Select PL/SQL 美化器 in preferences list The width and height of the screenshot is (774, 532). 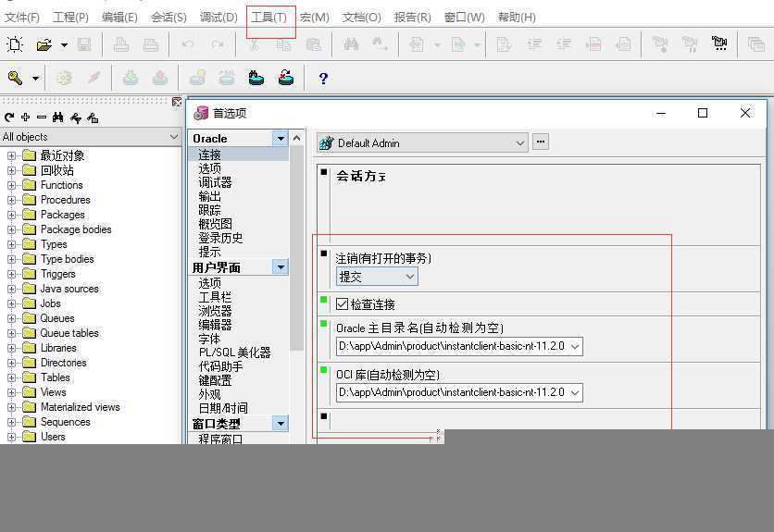(234, 353)
